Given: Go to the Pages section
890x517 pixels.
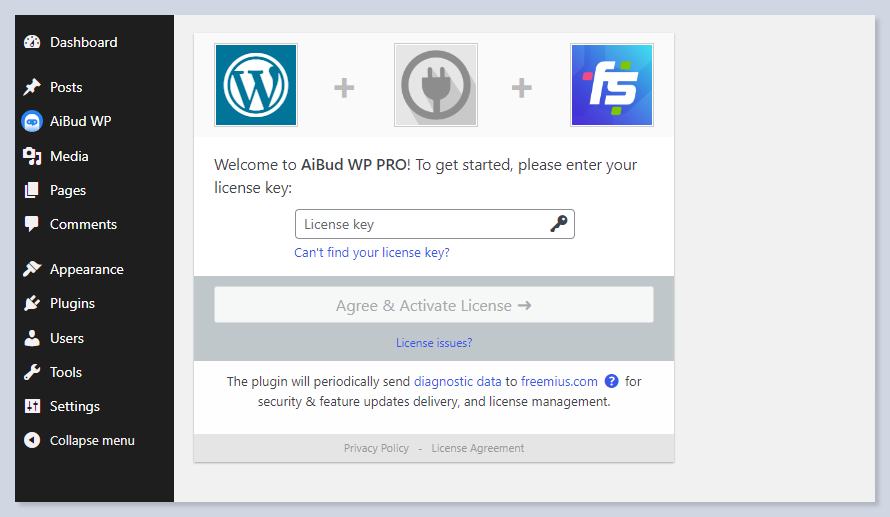Looking at the screenshot, I should 68,190.
